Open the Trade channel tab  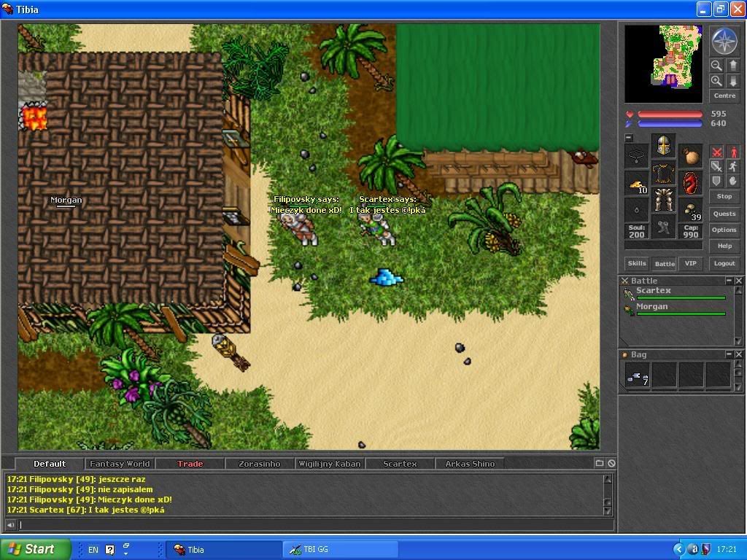[190, 463]
